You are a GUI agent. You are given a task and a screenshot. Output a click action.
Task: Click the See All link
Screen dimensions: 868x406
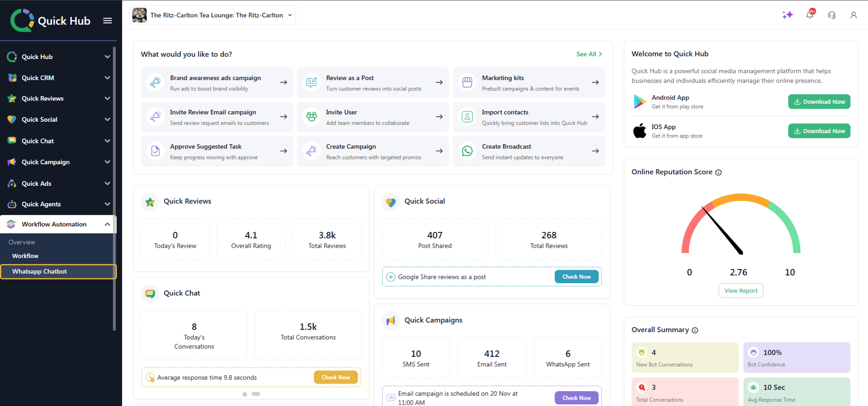tap(589, 54)
